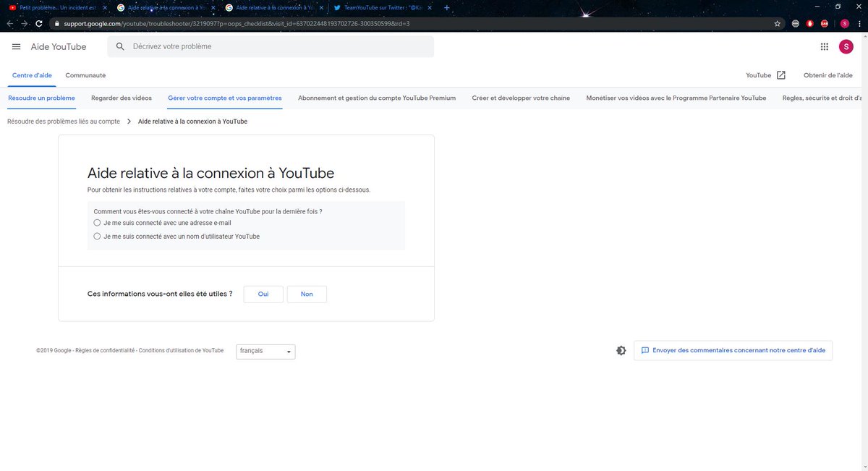Open the Centre d'aide tab
The height and width of the screenshot is (471, 868).
32,75
